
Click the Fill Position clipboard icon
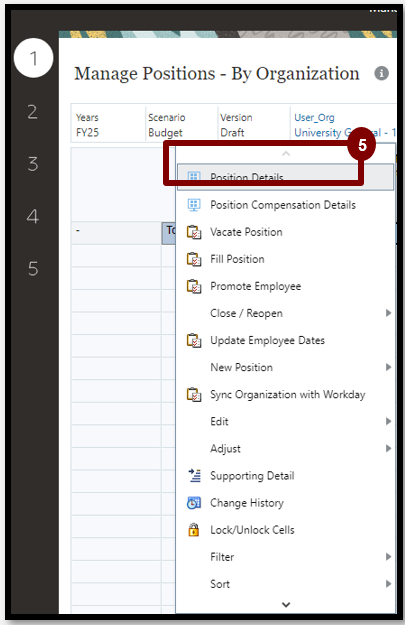coord(194,259)
